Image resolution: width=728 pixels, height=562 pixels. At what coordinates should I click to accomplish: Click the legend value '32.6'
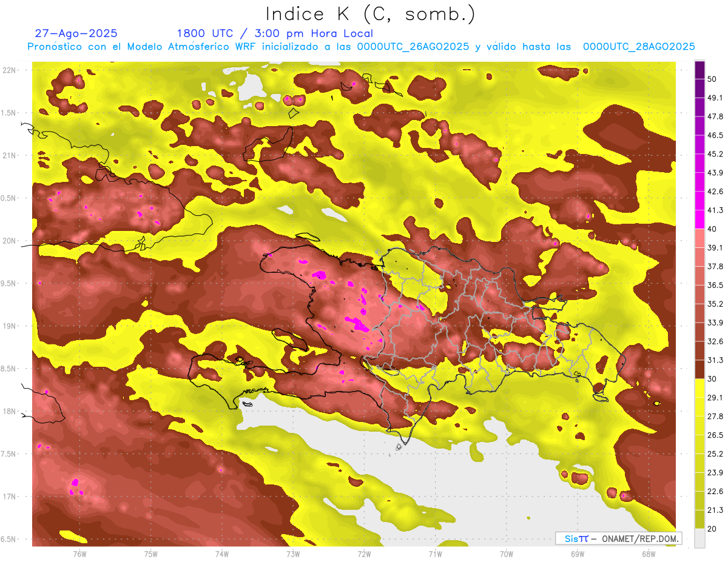pyautogui.click(x=715, y=341)
